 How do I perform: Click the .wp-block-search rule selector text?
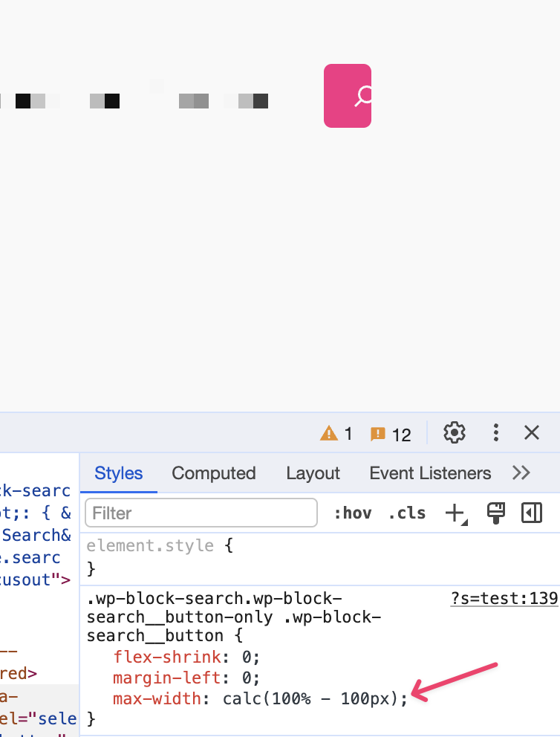[x=234, y=617]
